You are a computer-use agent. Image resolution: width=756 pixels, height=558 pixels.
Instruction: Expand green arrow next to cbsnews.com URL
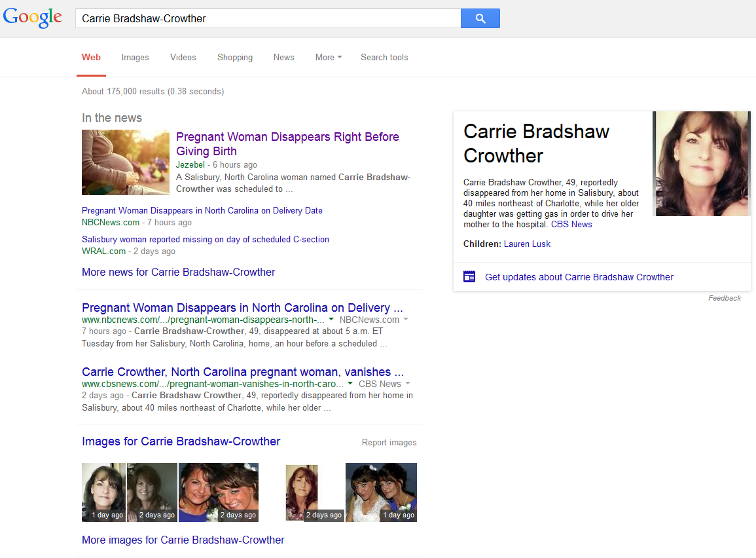point(350,384)
